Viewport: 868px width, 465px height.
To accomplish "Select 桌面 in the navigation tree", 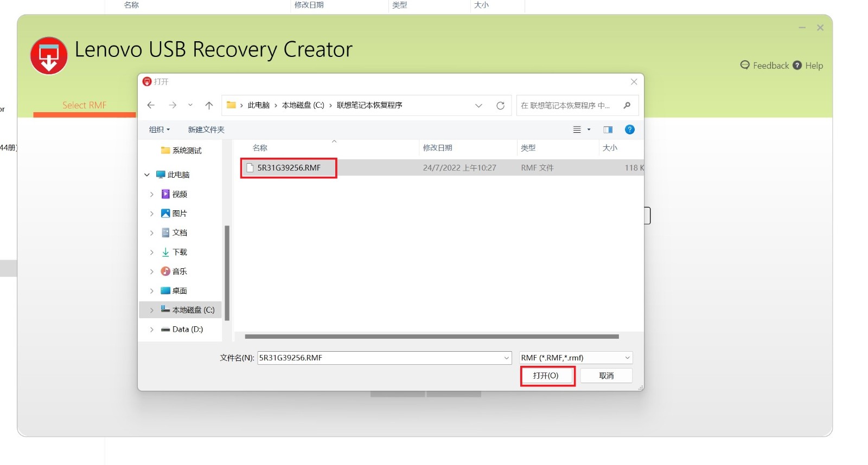I will [179, 291].
